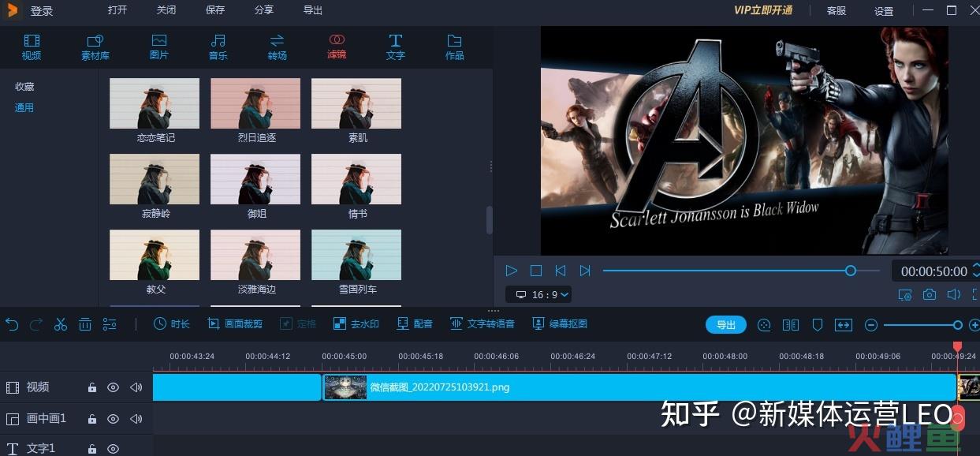Image resolution: width=980 pixels, height=456 pixels.
Task: Click the timeline zoom slider handle
Action: coord(957,325)
